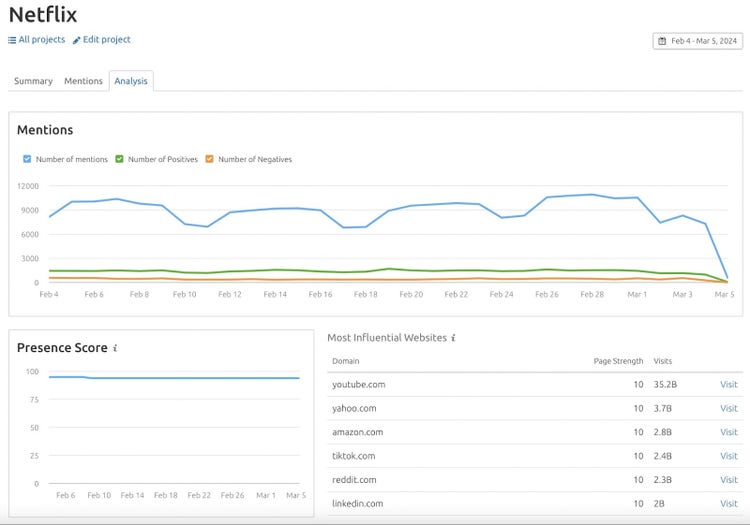
Task: Open the Feb 4 - Mar 5, 2024 date picker
Action: (x=697, y=41)
